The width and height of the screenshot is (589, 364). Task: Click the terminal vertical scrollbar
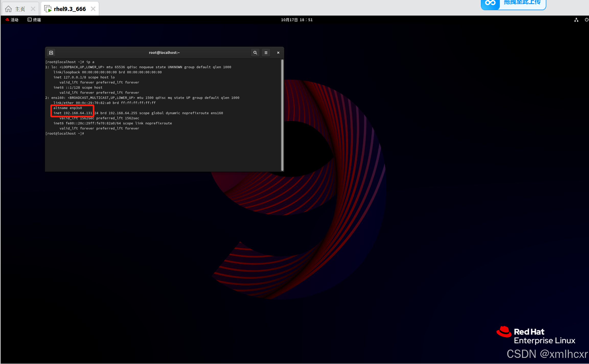tap(282, 115)
